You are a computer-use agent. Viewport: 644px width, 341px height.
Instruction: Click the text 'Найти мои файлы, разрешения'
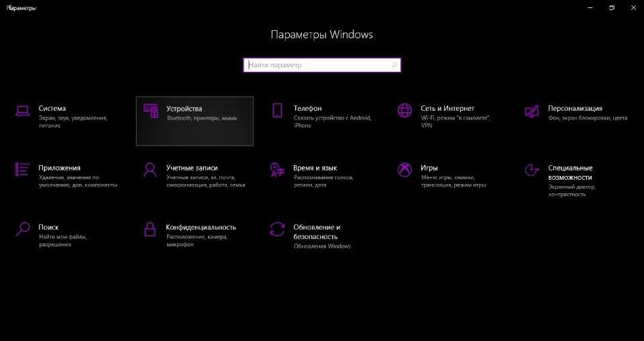click(x=63, y=240)
